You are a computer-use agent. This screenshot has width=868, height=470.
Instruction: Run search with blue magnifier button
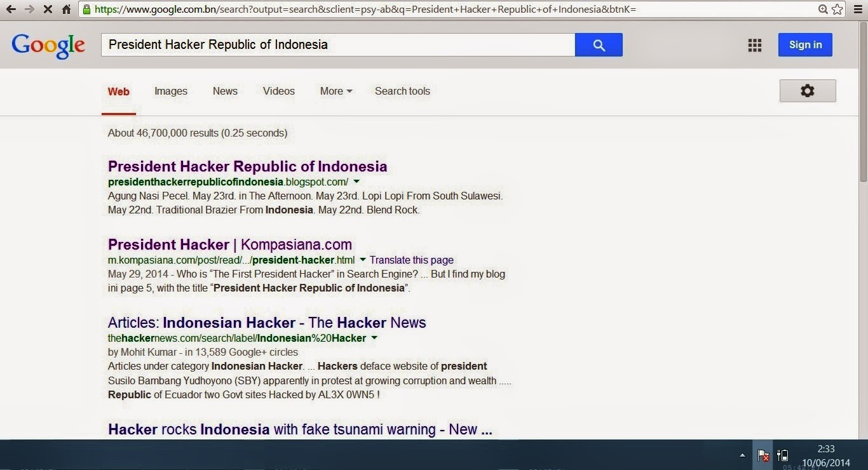coord(599,45)
